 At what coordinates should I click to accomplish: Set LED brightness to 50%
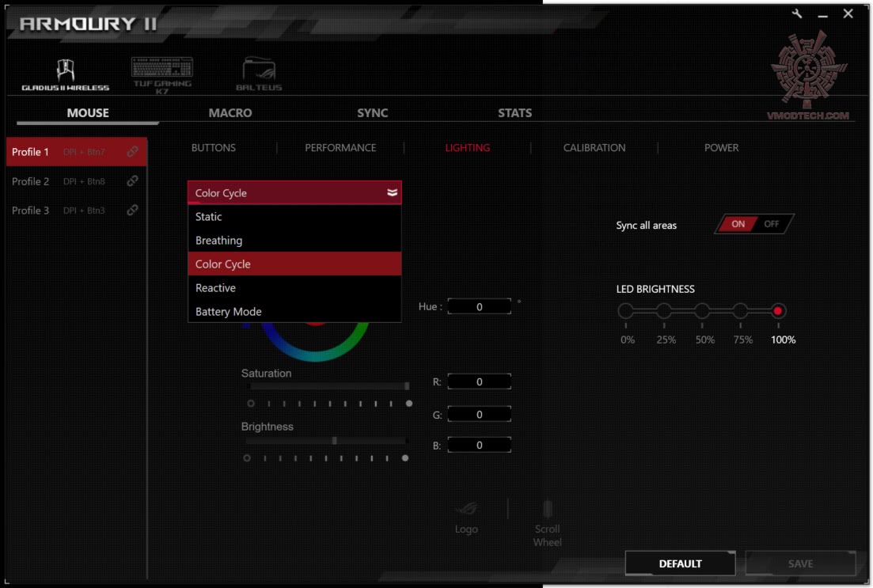[702, 311]
